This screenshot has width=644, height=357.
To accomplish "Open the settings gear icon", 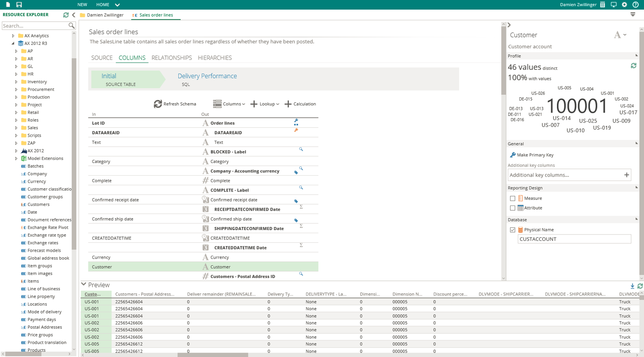I will click(x=624, y=4).
